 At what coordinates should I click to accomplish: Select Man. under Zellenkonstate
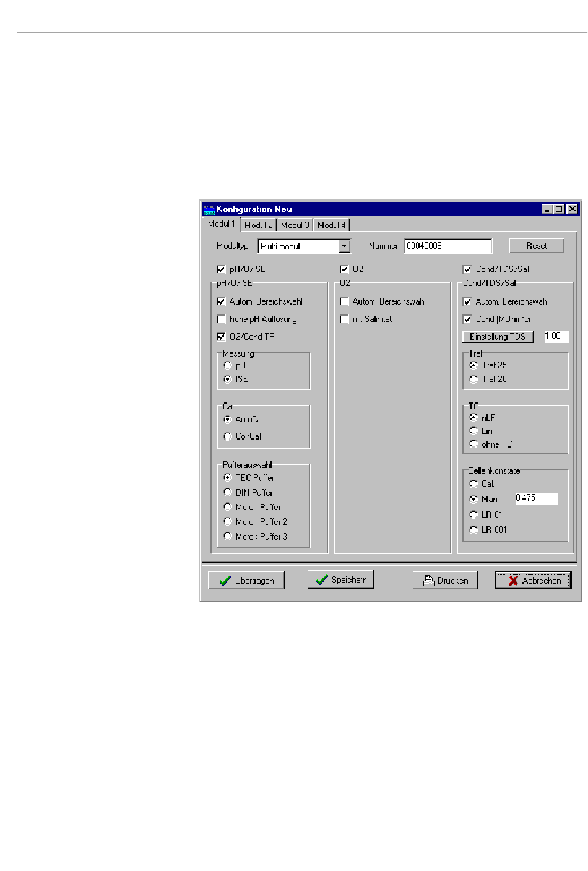tap(473, 499)
